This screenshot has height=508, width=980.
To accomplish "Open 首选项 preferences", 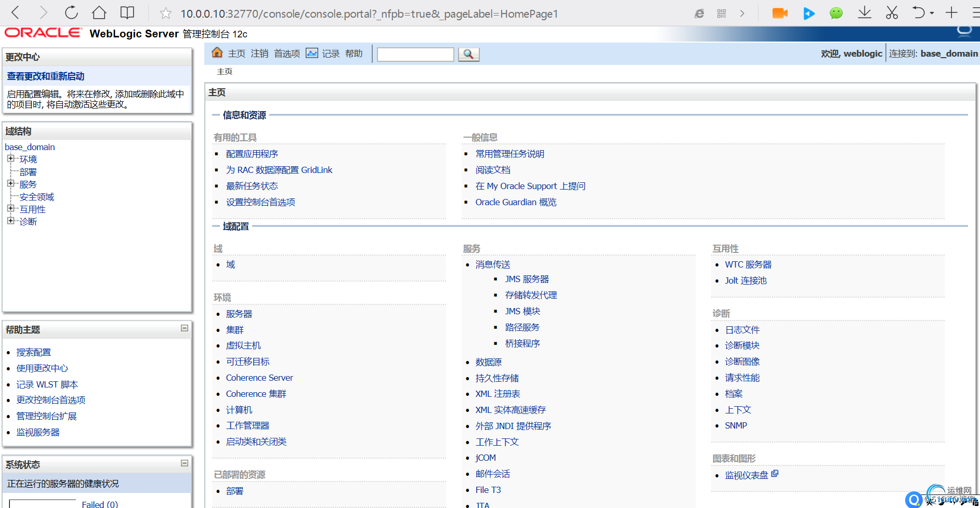I will pyautogui.click(x=287, y=54).
